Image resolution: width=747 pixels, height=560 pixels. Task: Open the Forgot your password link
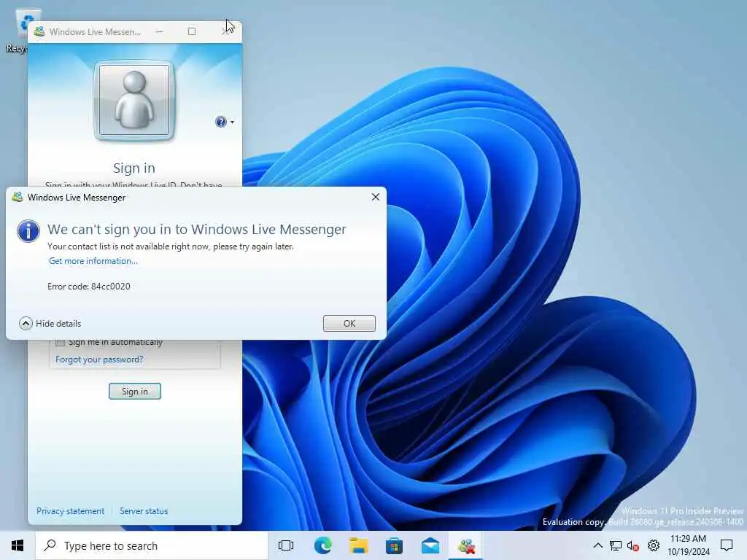(99, 359)
